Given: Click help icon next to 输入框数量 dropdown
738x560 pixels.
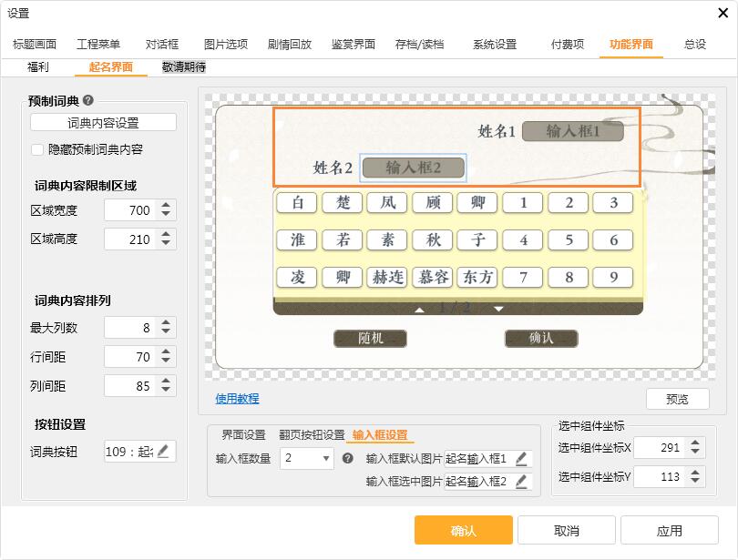Looking at the screenshot, I should click(347, 459).
